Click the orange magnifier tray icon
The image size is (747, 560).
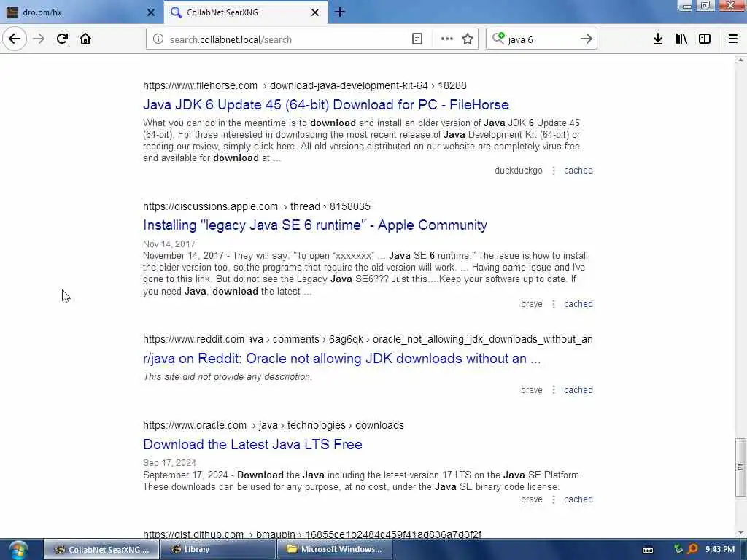pos(693,550)
